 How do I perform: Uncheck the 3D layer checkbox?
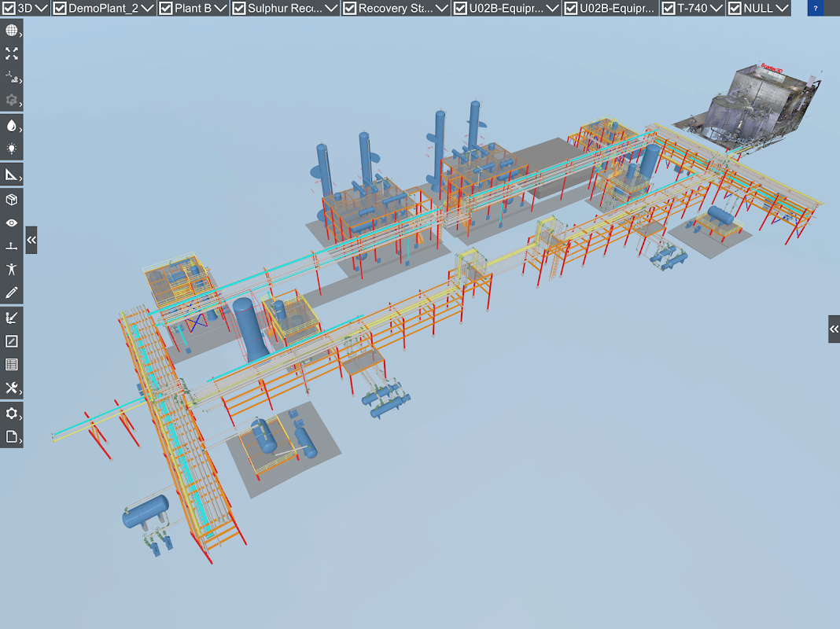point(9,8)
